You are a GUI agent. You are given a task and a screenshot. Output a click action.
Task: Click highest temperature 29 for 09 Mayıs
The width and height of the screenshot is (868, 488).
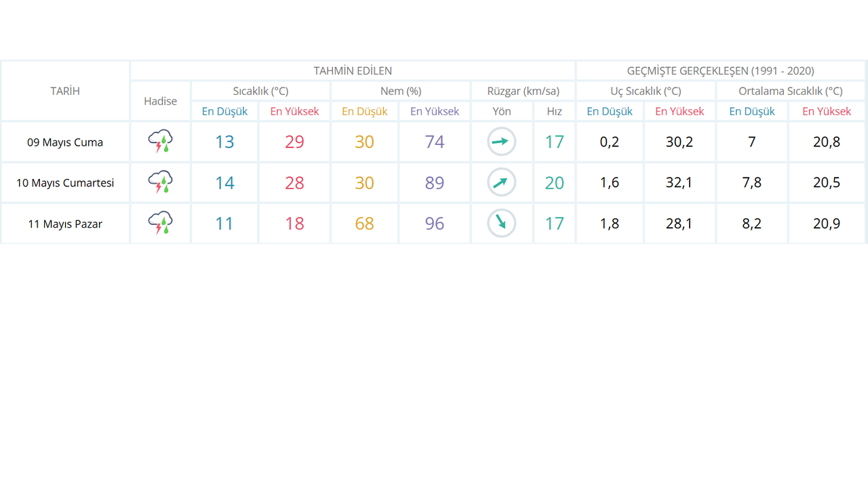294,142
